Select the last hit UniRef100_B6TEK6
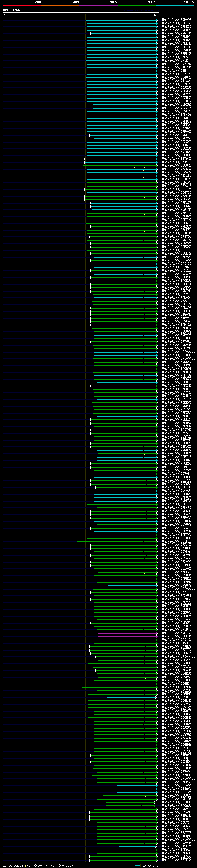This screenshot has height=868, width=197. (x=177, y=860)
